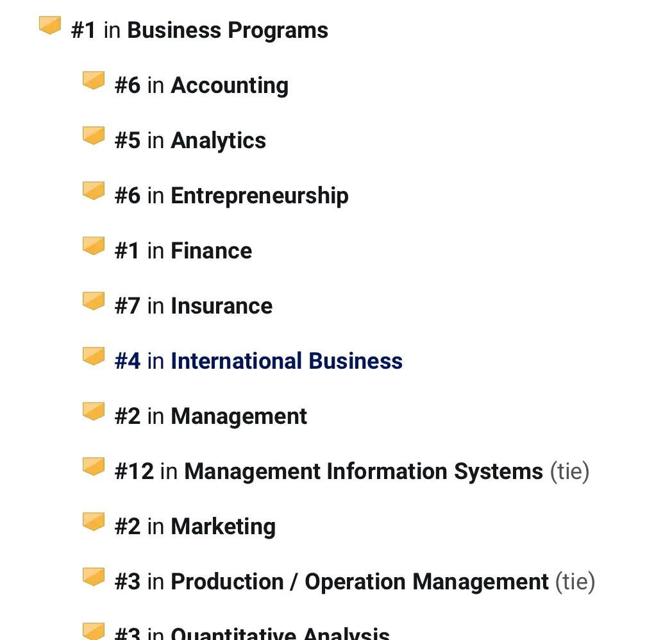Click the badge icon beside International Business
The width and height of the screenshot is (672, 640).
pyautogui.click(x=94, y=356)
